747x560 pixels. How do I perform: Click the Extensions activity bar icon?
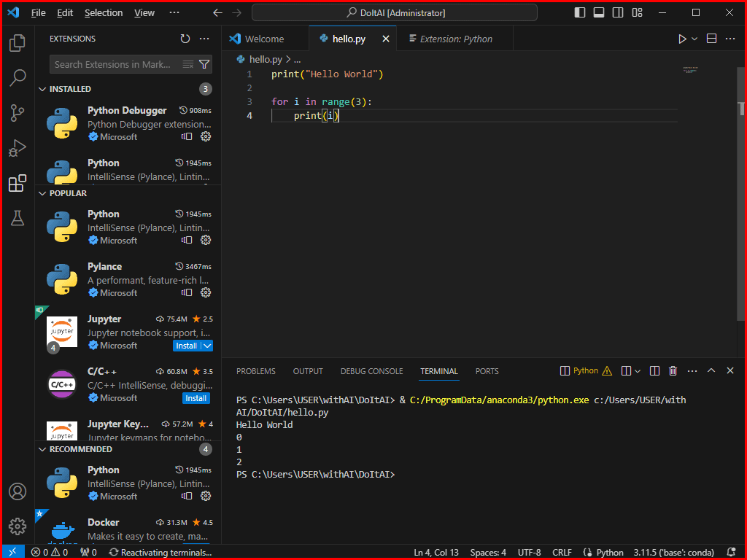click(x=18, y=183)
